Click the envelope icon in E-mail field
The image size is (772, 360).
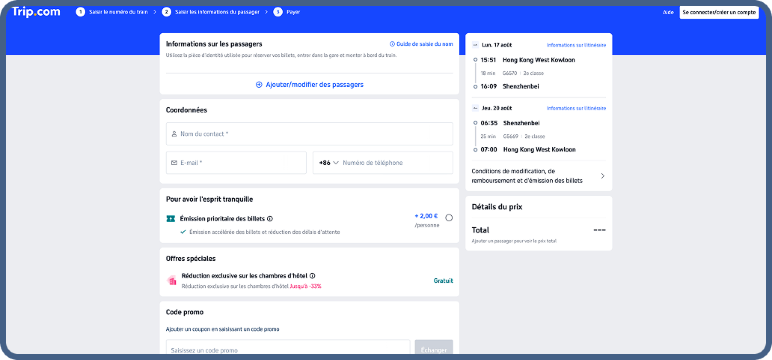tap(174, 163)
